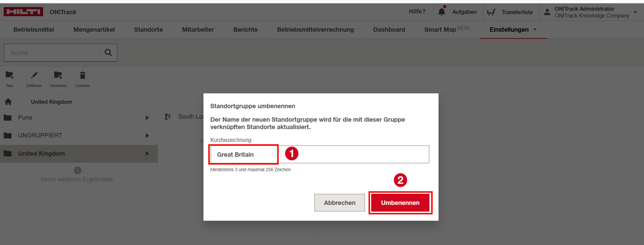Go to home breadcrumb icon
This screenshot has height=245, width=644.
coord(8,102)
